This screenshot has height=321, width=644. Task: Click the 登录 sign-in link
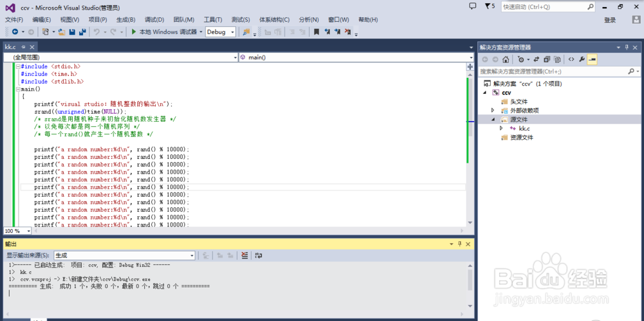click(610, 20)
